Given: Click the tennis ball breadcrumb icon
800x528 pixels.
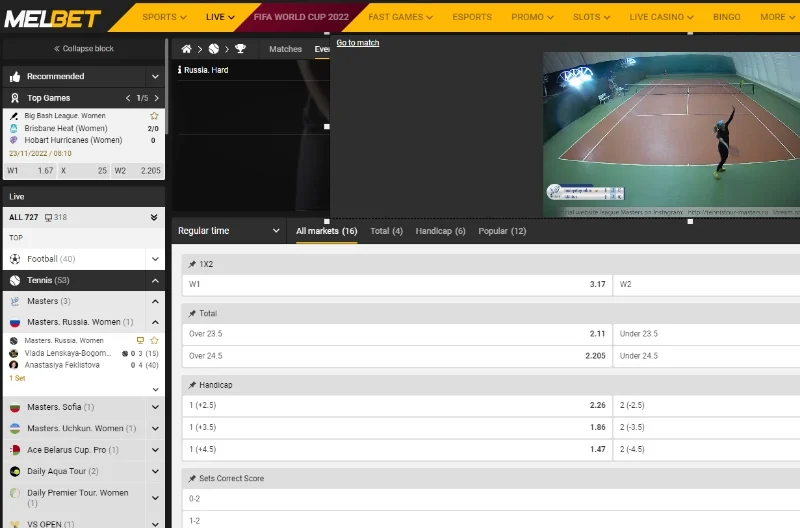Looking at the screenshot, I should pyautogui.click(x=213, y=48).
